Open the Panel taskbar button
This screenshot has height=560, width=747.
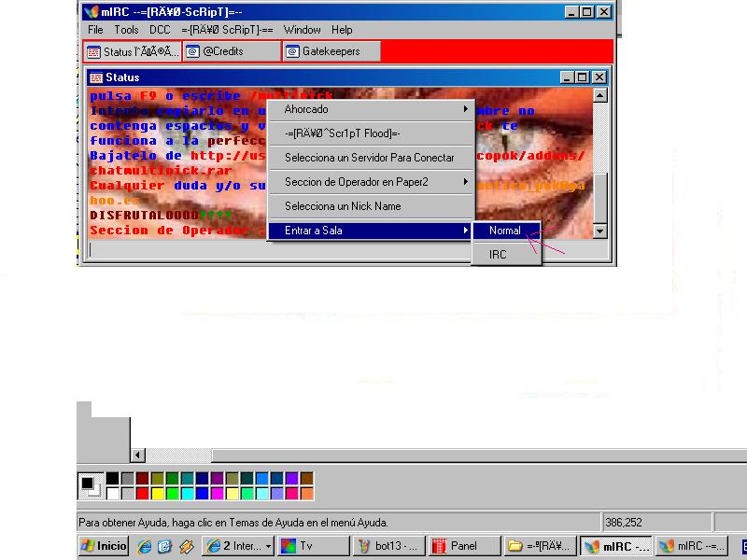(462, 546)
